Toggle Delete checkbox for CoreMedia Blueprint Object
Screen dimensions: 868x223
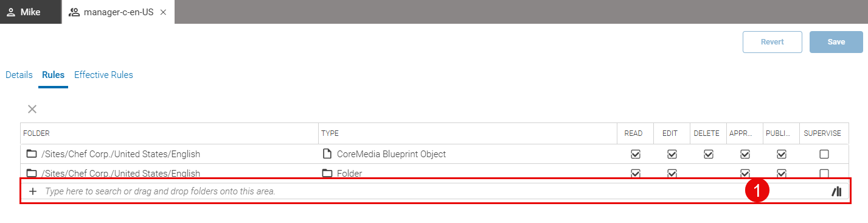[x=709, y=154]
